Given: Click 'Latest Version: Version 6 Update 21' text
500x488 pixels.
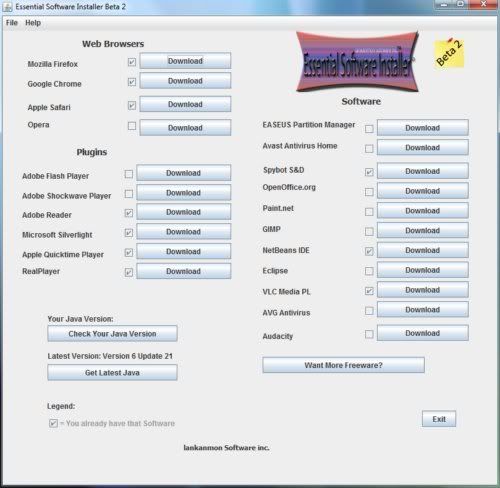Looking at the screenshot, I should [110, 356].
